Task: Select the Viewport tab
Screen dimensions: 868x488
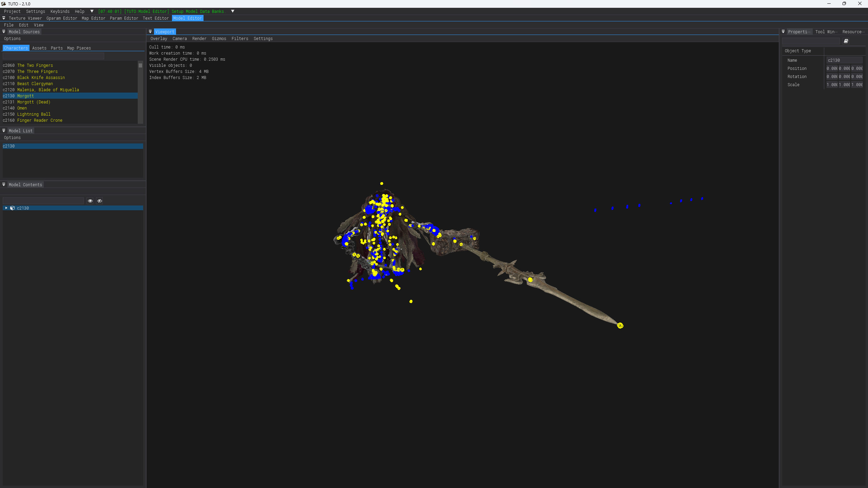Action: 165,32
